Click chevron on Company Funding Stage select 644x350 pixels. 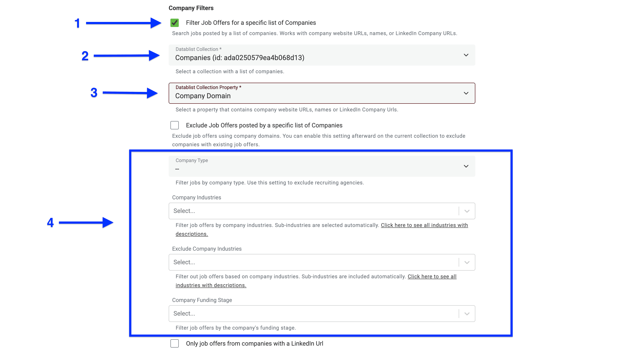point(467,313)
